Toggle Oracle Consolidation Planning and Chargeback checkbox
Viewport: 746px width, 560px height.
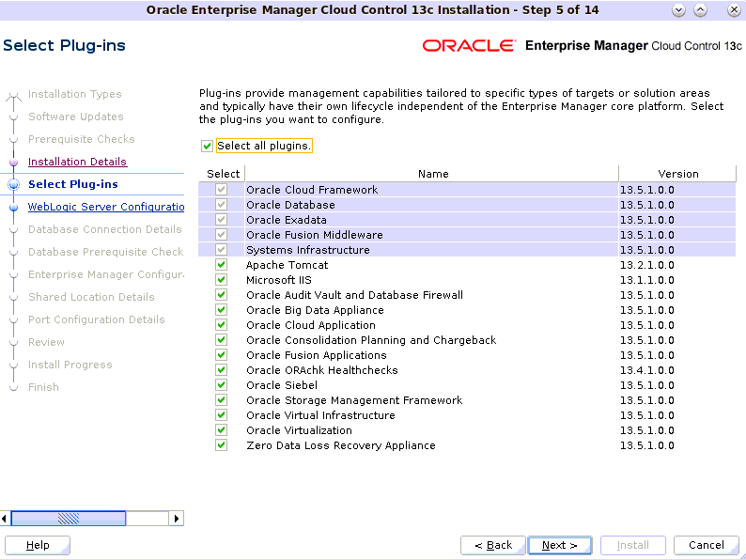click(x=221, y=340)
